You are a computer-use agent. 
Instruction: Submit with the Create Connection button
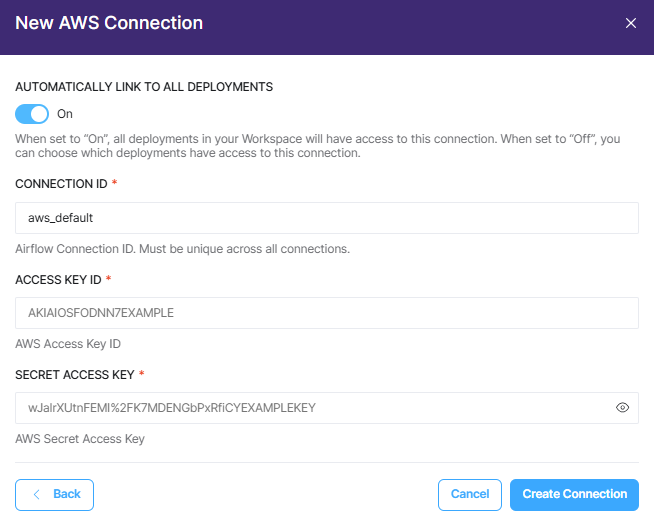tap(574, 495)
